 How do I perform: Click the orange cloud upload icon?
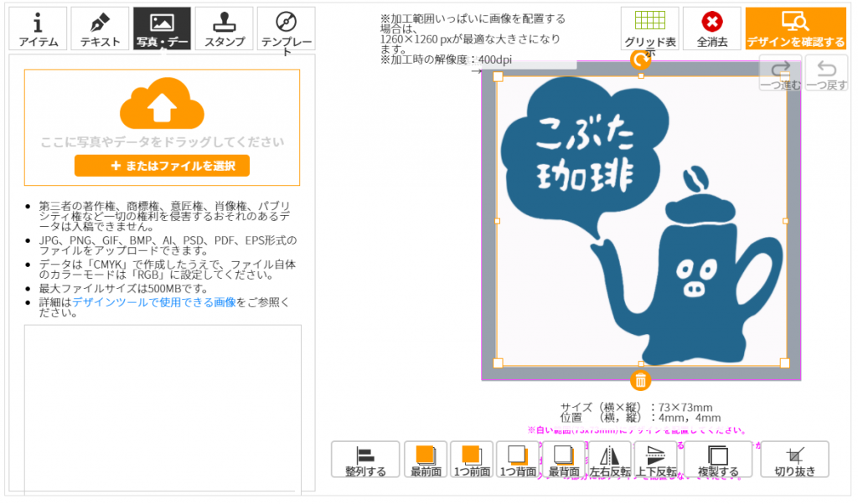tap(162, 103)
